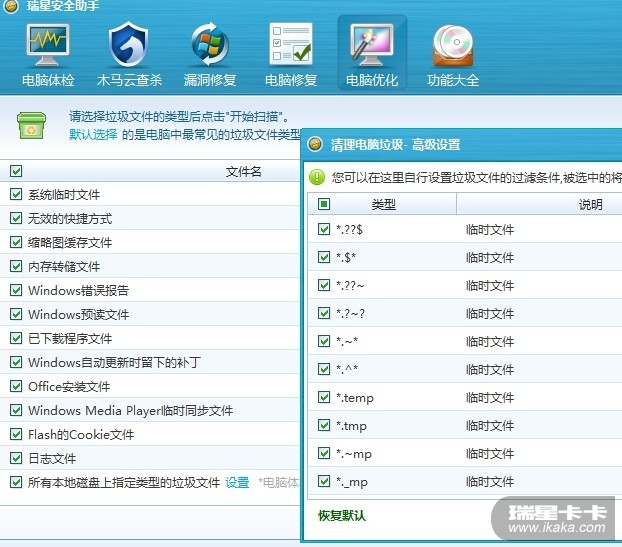
Task: Uncheck 所有本地磁盘上指定类型的垃圾文件 checkbox
Action: (16, 482)
